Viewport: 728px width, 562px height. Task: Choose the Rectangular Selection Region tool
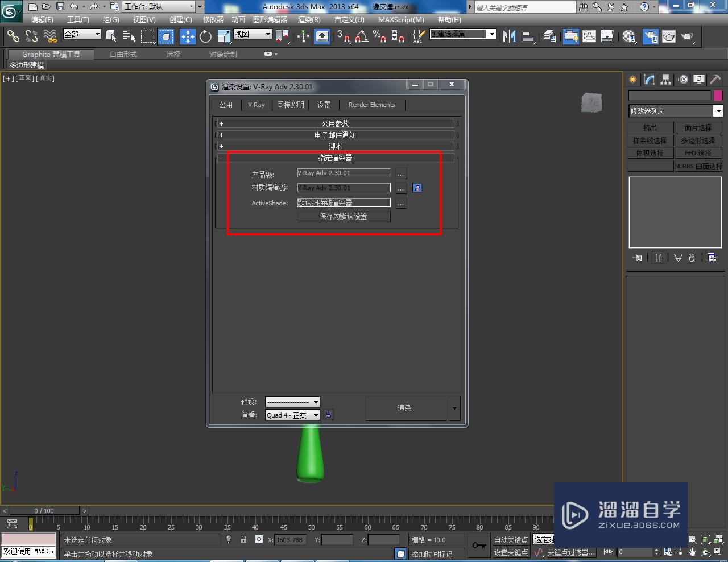[148, 36]
